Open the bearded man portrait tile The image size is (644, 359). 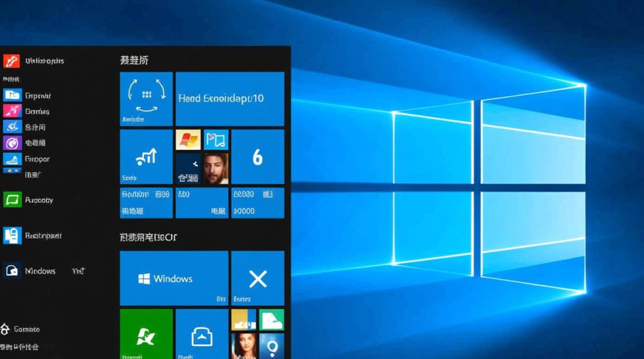[x=216, y=169]
